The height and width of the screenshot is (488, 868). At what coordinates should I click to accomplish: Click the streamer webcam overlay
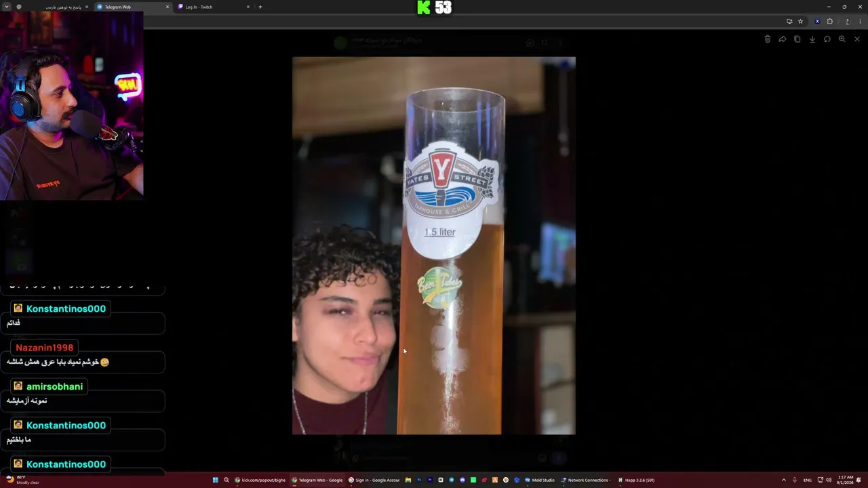[x=72, y=106]
